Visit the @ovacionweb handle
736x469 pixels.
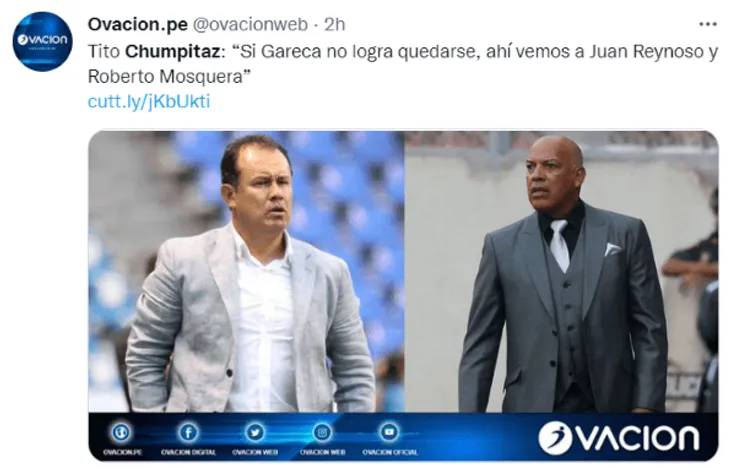coord(250,24)
